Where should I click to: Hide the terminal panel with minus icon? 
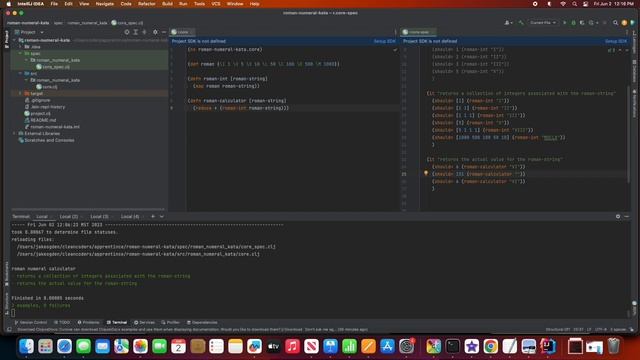coord(627,216)
